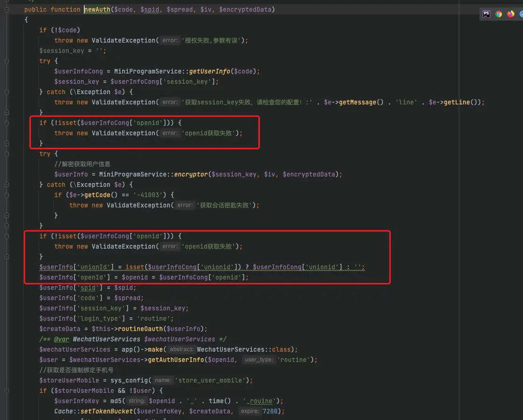Click the routineOauth method call

(x=140, y=329)
